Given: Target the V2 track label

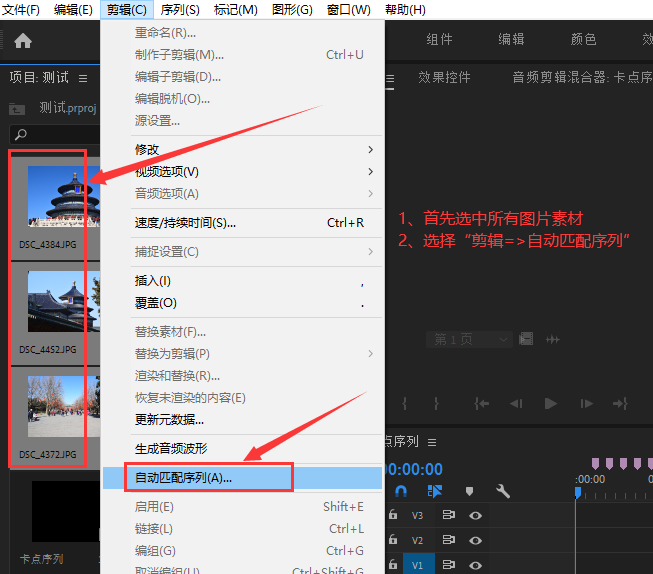Looking at the screenshot, I should tap(417, 541).
